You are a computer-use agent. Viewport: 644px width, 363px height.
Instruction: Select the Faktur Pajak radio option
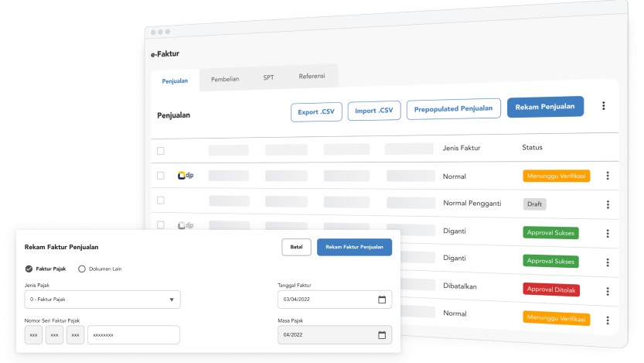(x=29, y=269)
